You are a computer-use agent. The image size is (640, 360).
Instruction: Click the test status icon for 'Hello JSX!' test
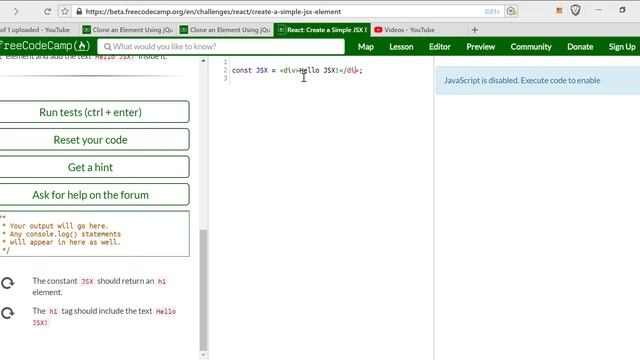pos(7,313)
